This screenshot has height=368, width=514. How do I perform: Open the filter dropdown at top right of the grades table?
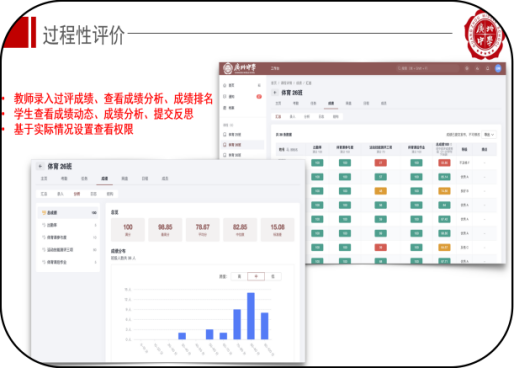coord(489,134)
